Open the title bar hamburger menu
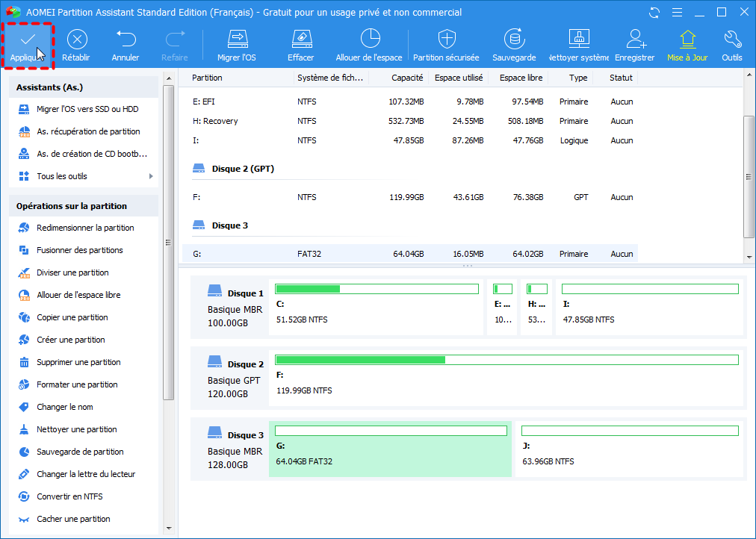Image resolution: width=756 pixels, height=539 pixels. [x=676, y=13]
